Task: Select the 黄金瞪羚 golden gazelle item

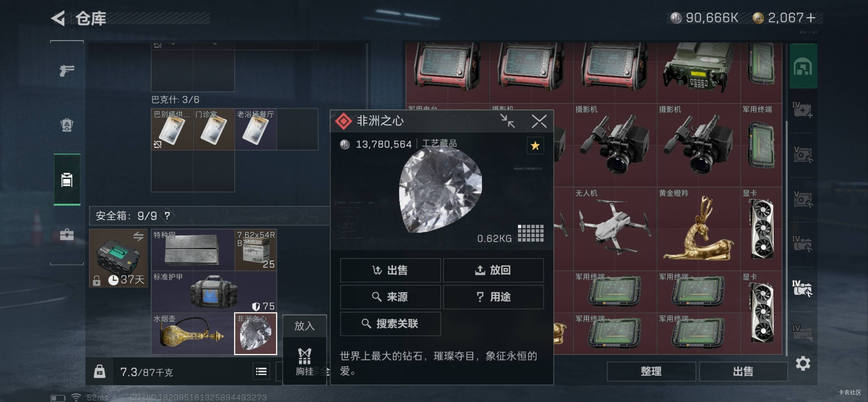Action: pyautogui.click(x=698, y=228)
